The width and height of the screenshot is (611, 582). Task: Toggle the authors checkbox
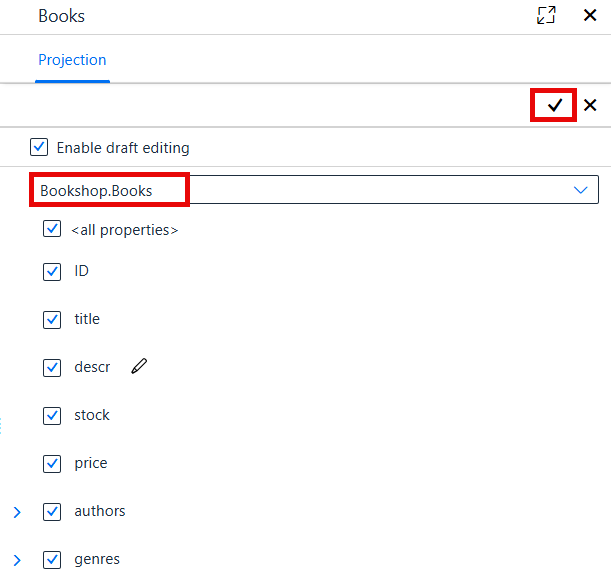[52, 512]
